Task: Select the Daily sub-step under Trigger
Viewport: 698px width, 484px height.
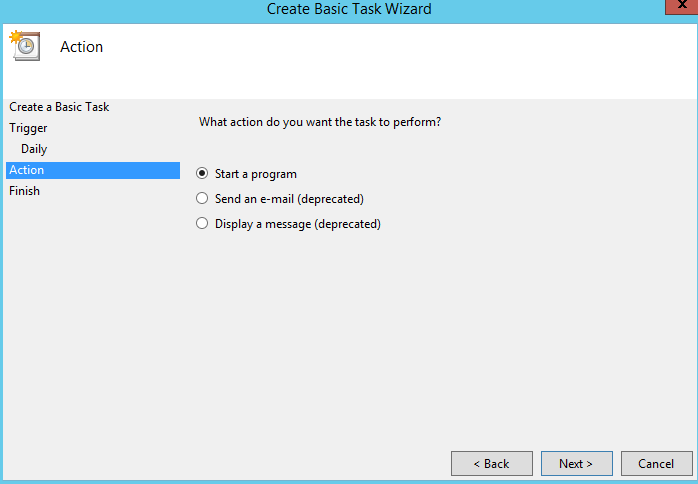Action: tap(34, 149)
